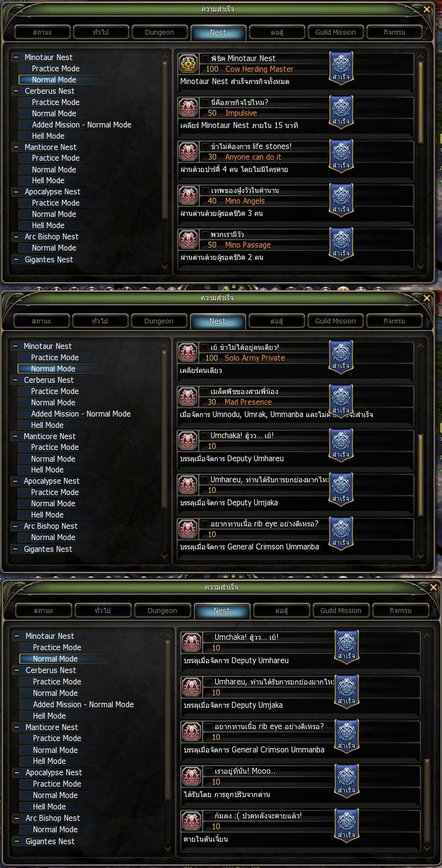Image resolution: width=442 pixels, height=868 pixels.
Task: Open Hell Mode under Manticore Nest in the Mino Angels window
Action: pos(48,181)
